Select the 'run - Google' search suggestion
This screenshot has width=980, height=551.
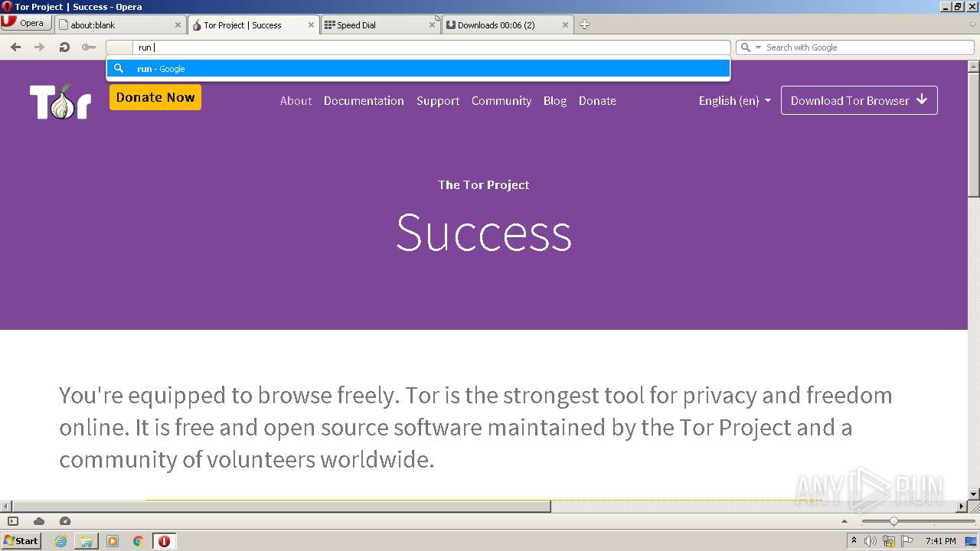418,69
